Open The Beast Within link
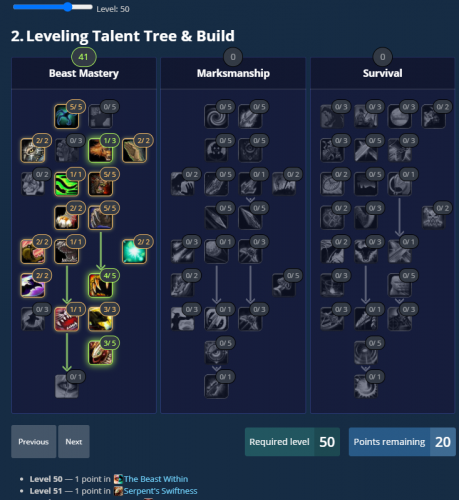The width and height of the screenshot is (459, 500). pos(156,479)
